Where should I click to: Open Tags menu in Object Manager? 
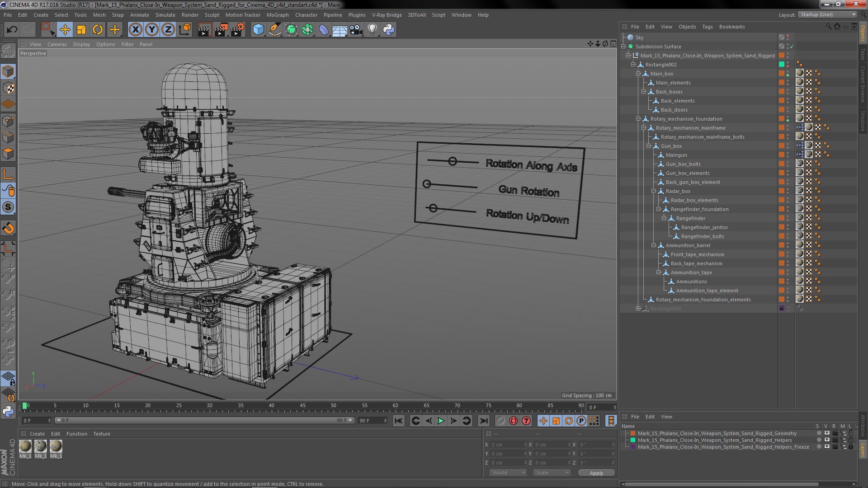click(x=707, y=27)
